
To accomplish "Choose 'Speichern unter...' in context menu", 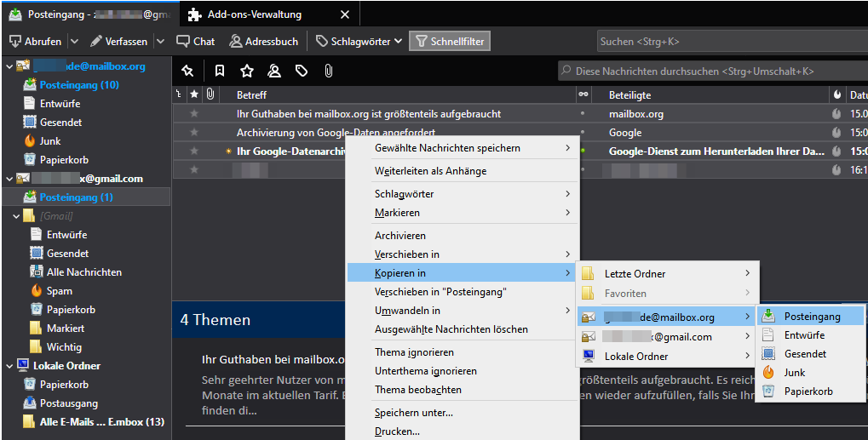I will 463,413.
